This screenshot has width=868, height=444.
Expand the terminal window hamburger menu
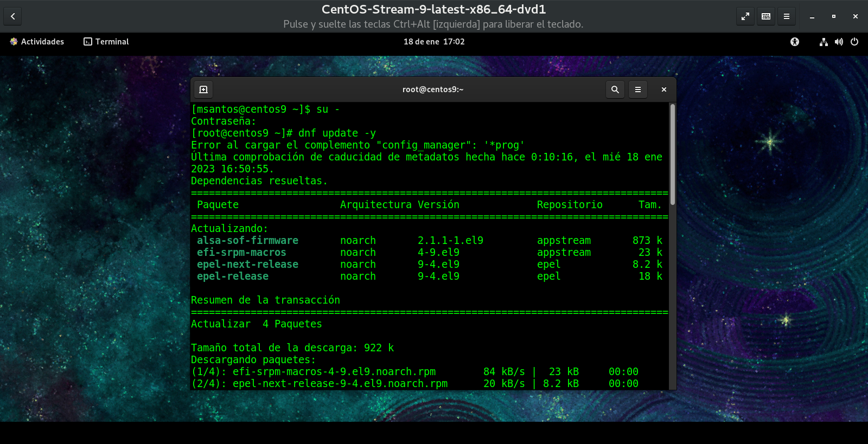click(x=638, y=89)
